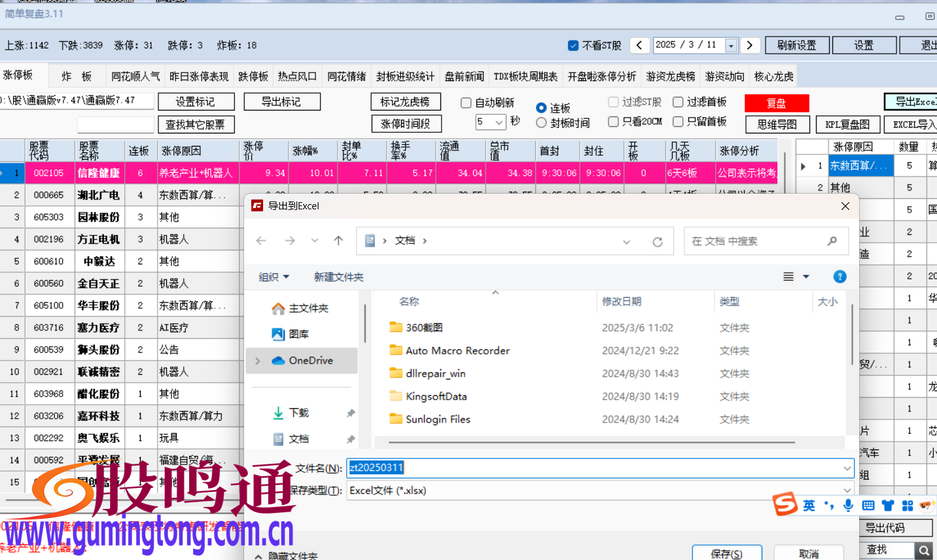Open the help question-mark icon in the dialog
Image resolution: width=937 pixels, height=560 pixels.
click(x=840, y=276)
